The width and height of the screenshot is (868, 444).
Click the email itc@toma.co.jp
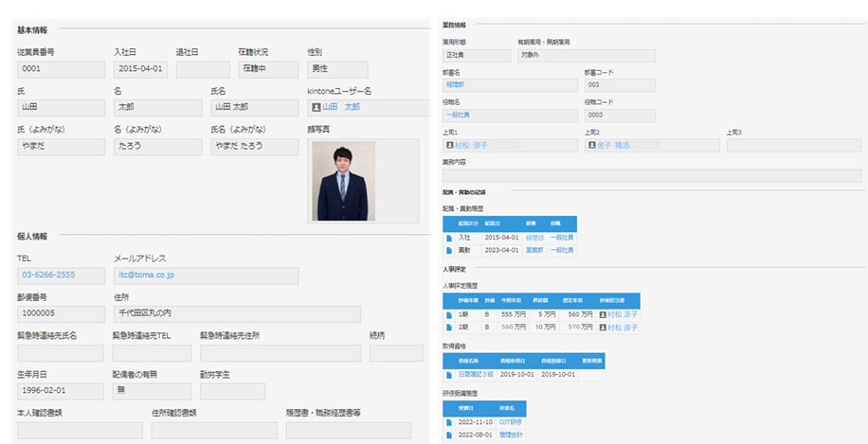146,275
